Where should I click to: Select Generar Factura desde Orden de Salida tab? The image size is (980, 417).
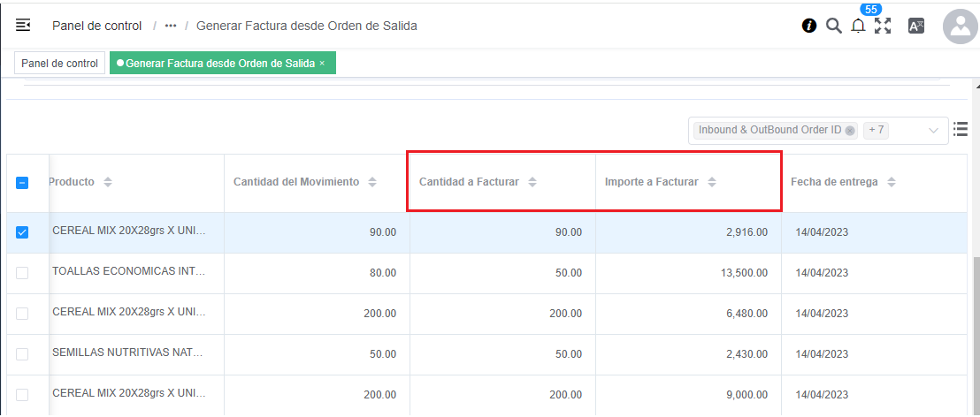click(x=219, y=64)
